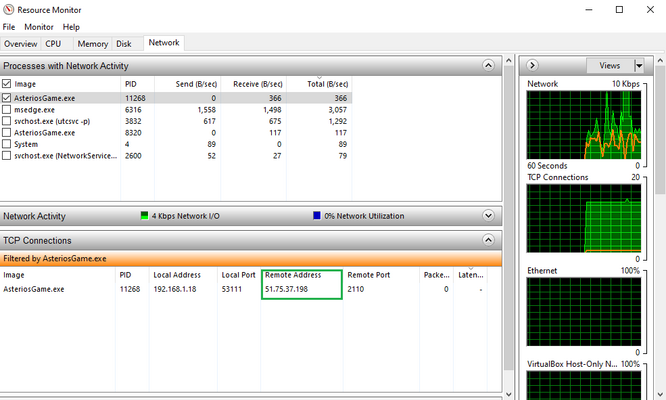The height and width of the screenshot is (400, 666).
Task: Click main pane scroll-down arrow
Action: (x=508, y=394)
